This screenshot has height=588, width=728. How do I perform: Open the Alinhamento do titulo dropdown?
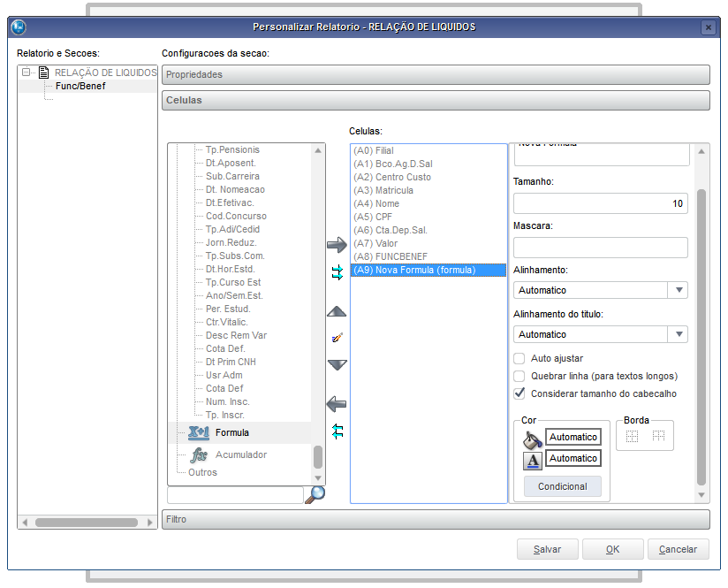click(679, 334)
